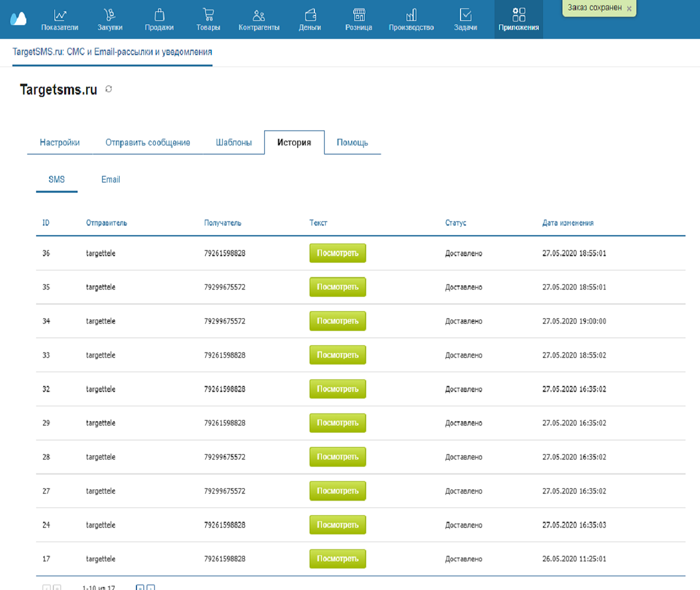The image size is (700, 590).
Task: Switch to the Email history sub-tab
Action: click(x=111, y=180)
